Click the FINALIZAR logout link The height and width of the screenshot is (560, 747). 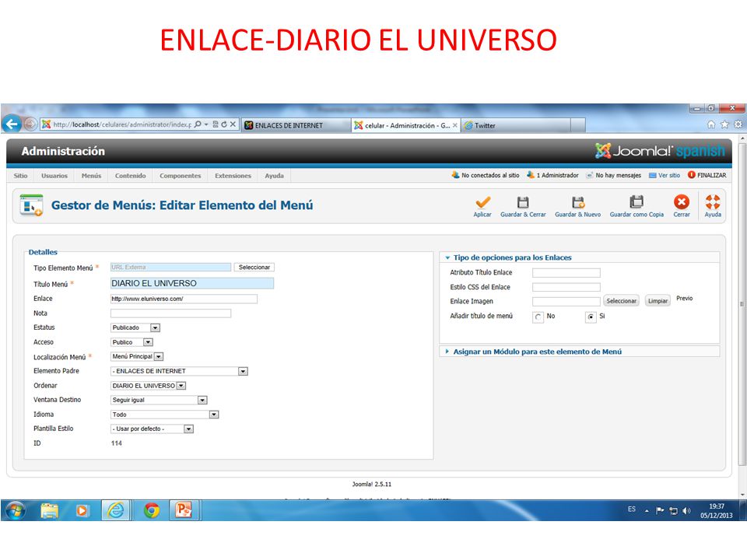tap(707, 175)
